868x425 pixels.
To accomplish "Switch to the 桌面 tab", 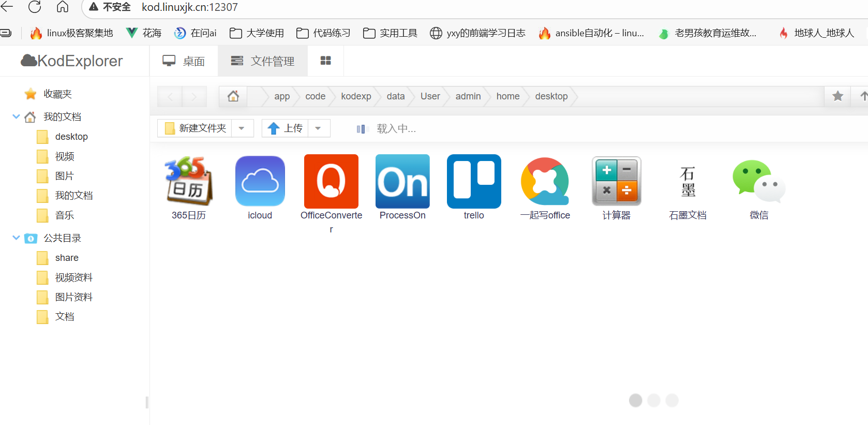I will [184, 61].
